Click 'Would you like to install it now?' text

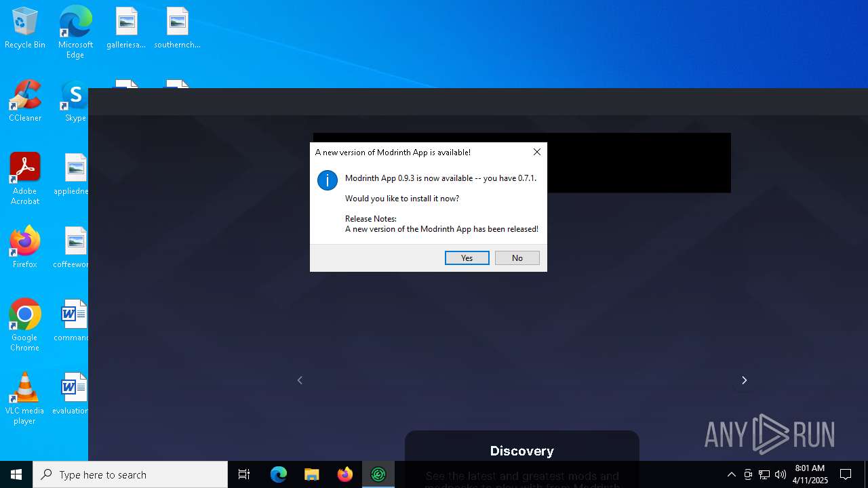pyautogui.click(x=402, y=199)
